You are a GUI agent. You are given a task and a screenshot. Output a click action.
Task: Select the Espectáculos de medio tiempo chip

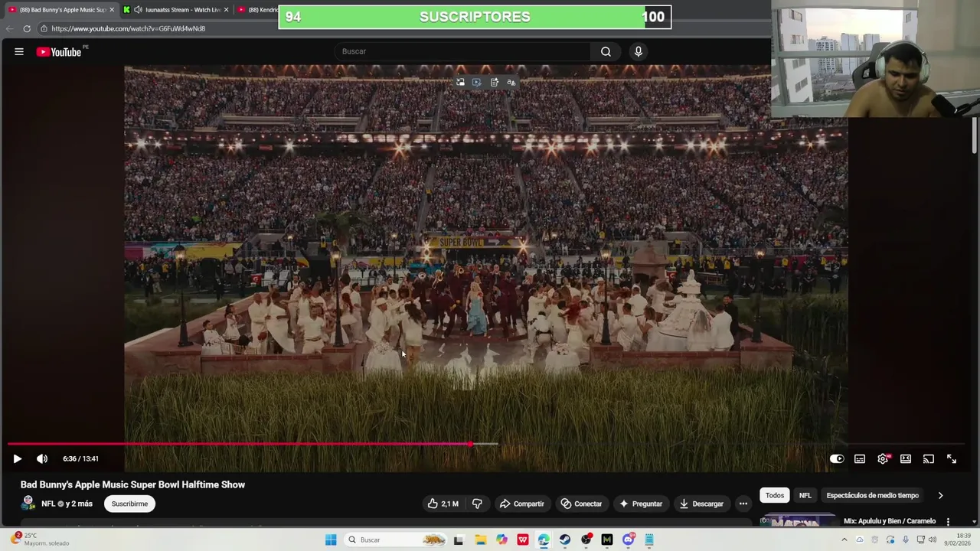pyautogui.click(x=872, y=495)
